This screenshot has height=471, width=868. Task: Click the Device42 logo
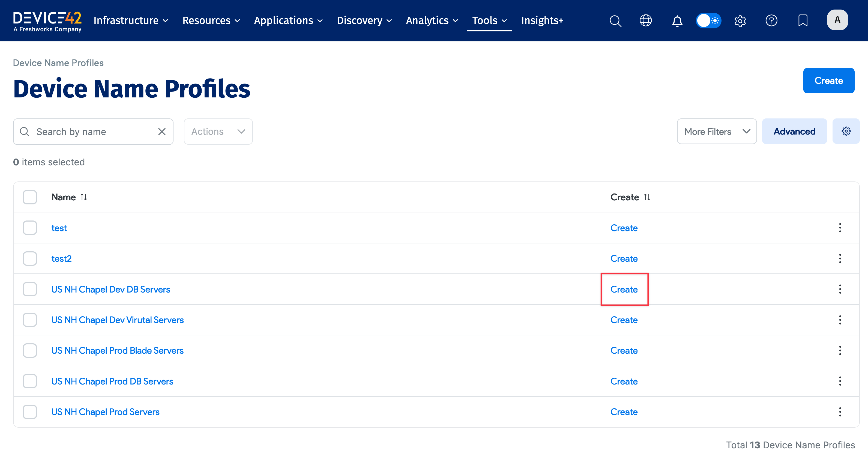point(47,20)
